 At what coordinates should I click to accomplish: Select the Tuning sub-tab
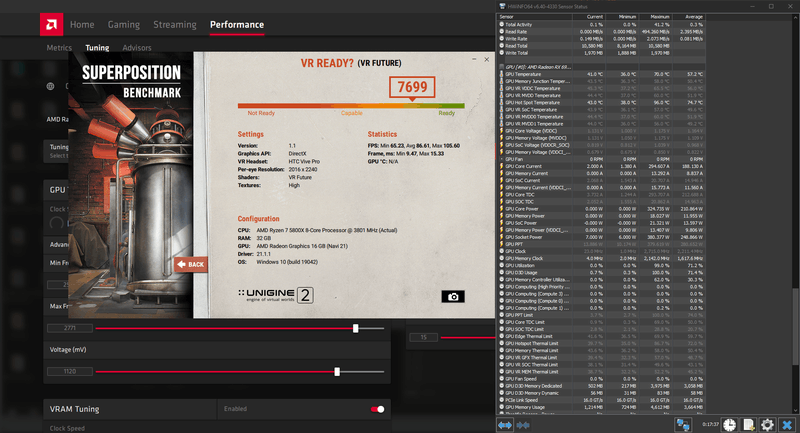coord(97,47)
